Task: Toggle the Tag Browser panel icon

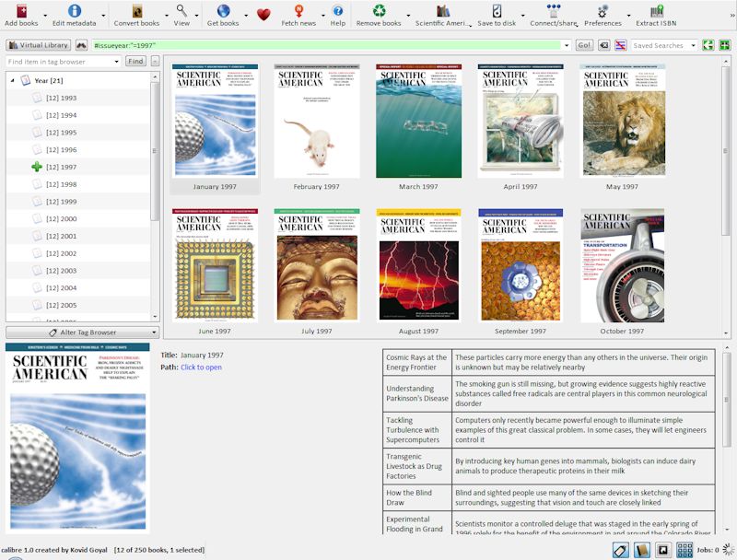Action: click(620, 550)
